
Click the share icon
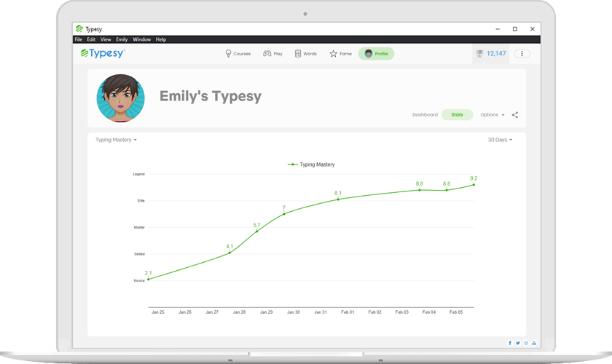tap(515, 115)
